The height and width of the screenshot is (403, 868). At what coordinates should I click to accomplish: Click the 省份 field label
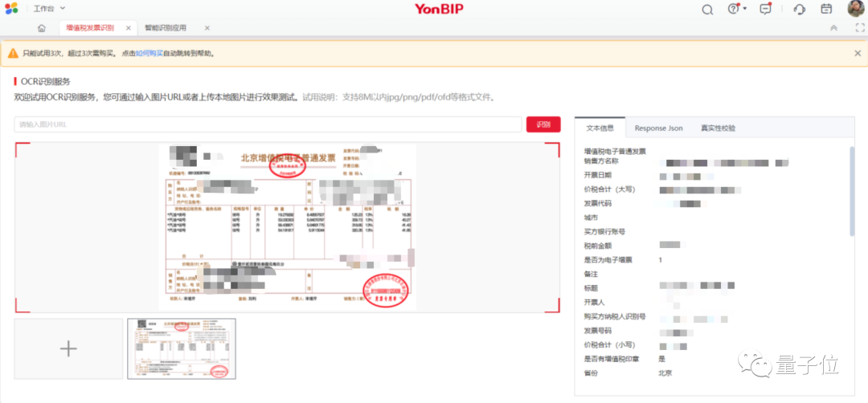click(x=591, y=373)
